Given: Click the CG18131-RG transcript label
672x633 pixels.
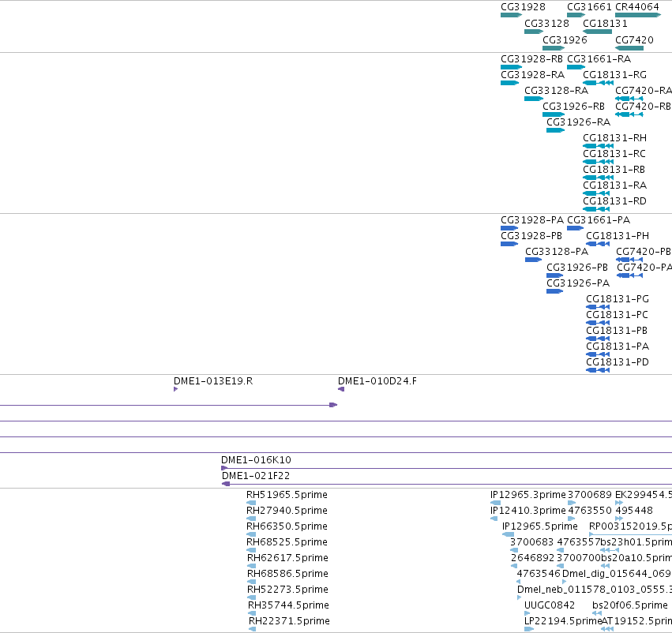Looking at the screenshot, I should coord(614,74).
